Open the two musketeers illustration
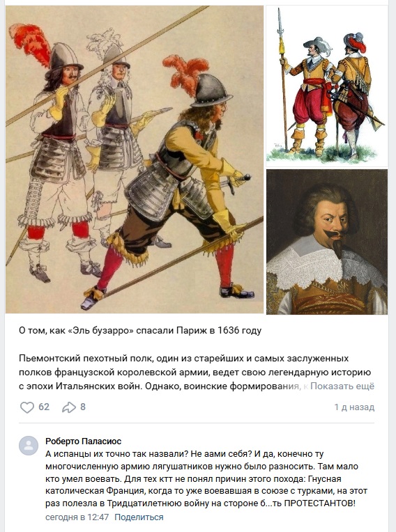Screen dimensions: 396x532 [x=327, y=86]
